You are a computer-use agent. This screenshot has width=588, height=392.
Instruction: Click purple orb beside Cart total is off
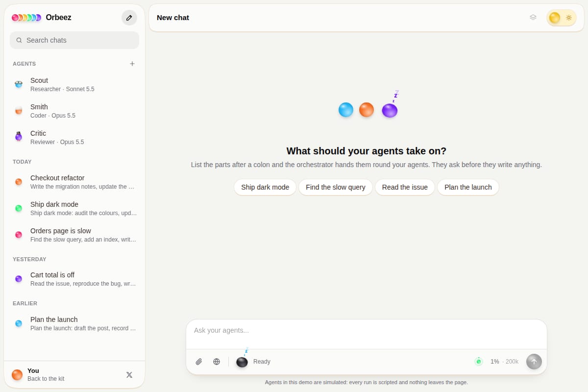(19, 279)
